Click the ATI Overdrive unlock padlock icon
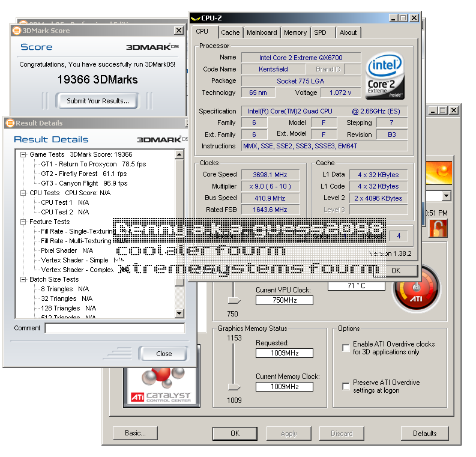 438,229
